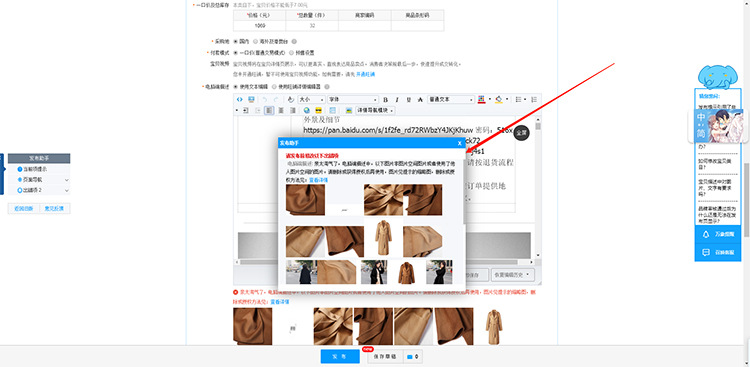Click editor horizontal scrollbar
Screen dimensions: 750x367
(x=384, y=262)
